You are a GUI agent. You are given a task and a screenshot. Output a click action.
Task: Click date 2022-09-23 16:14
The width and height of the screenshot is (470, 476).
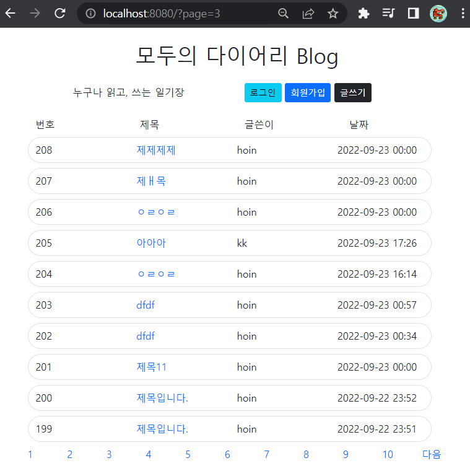click(x=377, y=274)
